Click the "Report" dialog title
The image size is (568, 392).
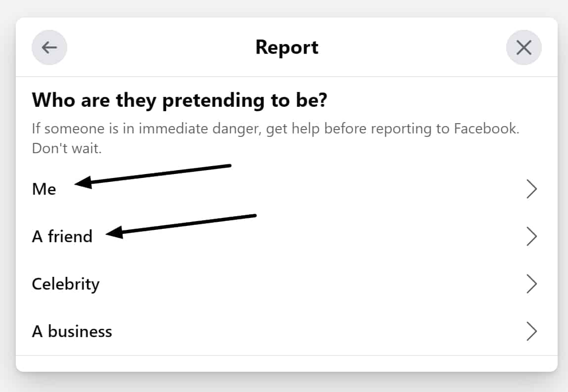click(x=287, y=47)
